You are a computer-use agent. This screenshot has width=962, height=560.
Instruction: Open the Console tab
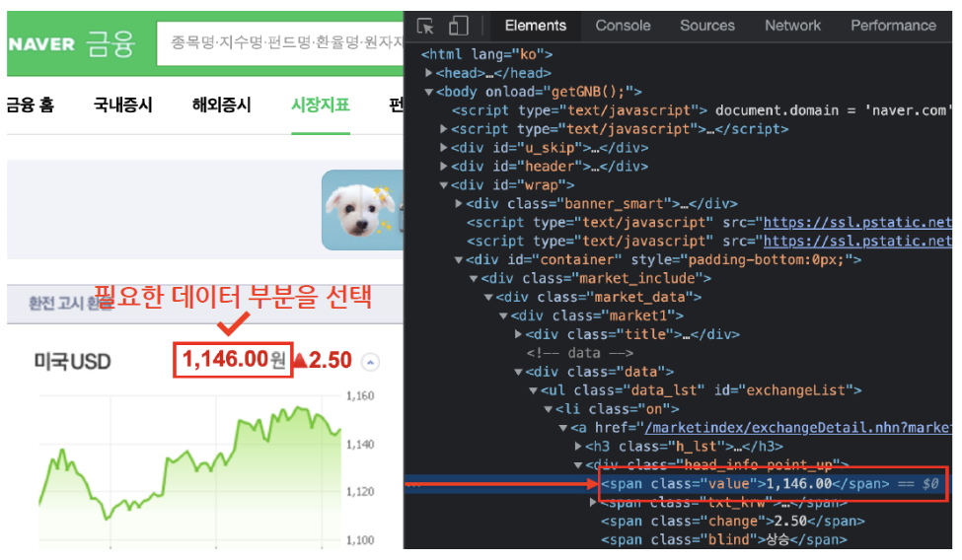[x=623, y=26]
